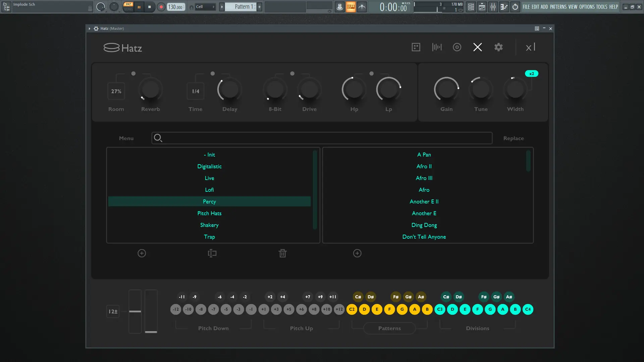Open the PATTERNS menu in menu bar

tap(558, 7)
